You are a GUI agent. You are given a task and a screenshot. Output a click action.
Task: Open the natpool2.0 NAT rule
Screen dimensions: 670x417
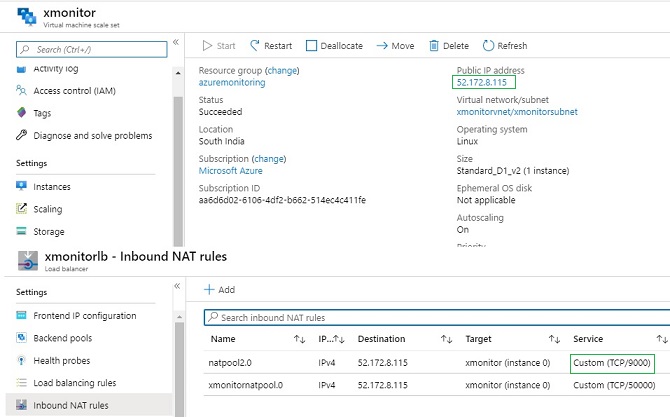(230, 363)
